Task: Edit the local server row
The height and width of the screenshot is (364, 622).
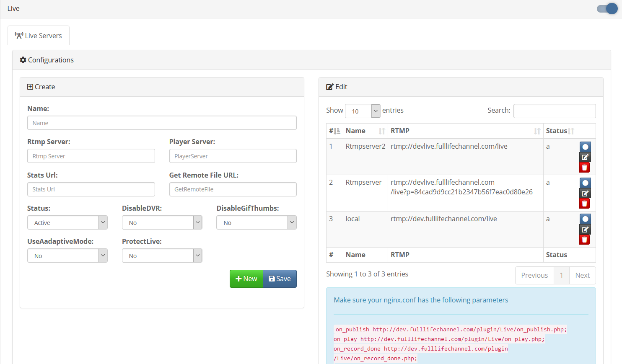Action: pos(585,230)
